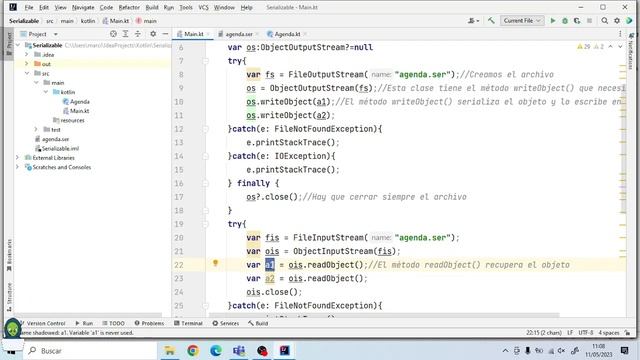The height and width of the screenshot is (360, 640).
Task: Select opened file locate target icon
Action: [x=113, y=34]
